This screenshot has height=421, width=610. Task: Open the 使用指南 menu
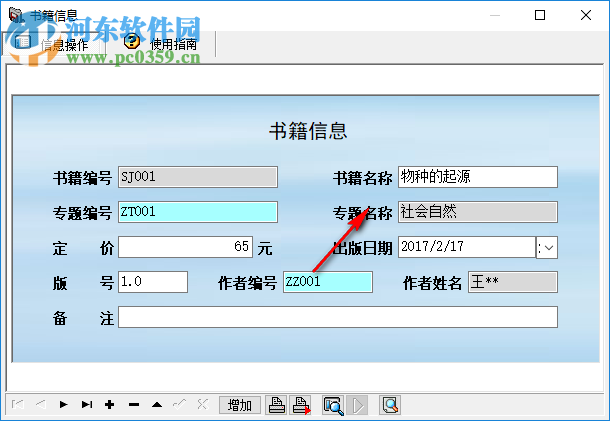(x=174, y=44)
